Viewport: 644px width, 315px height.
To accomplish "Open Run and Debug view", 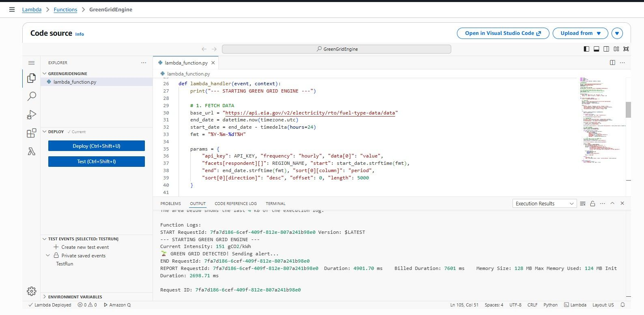I will tap(31, 115).
